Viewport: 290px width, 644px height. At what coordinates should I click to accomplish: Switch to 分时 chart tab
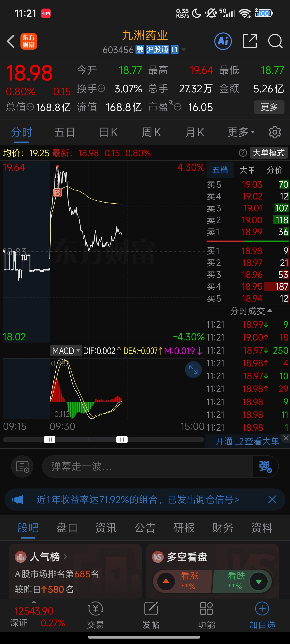pyautogui.click(x=22, y=132)
